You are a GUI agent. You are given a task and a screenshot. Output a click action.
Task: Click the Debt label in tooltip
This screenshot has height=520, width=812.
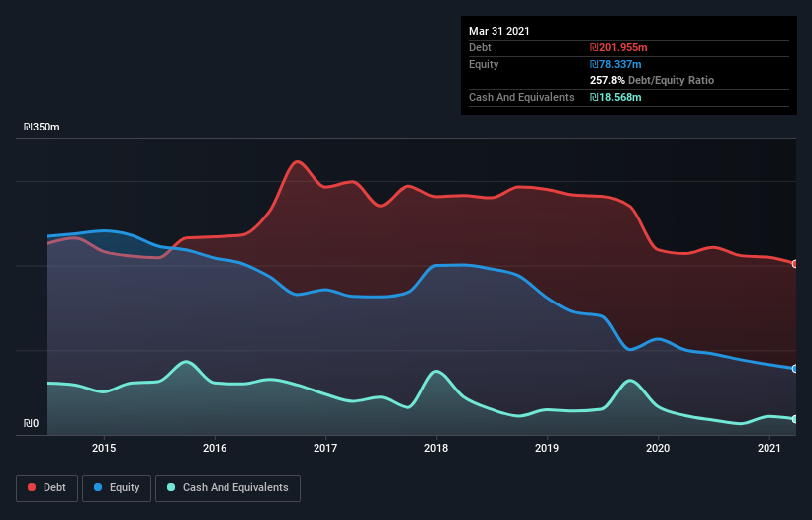pos(480,47)
